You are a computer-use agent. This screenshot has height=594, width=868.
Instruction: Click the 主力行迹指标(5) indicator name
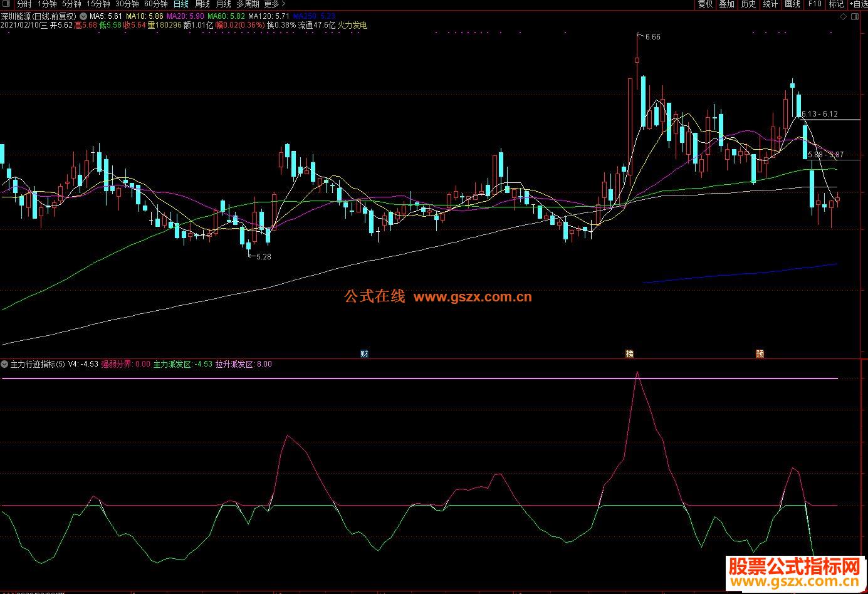click(x=38, y=364)
